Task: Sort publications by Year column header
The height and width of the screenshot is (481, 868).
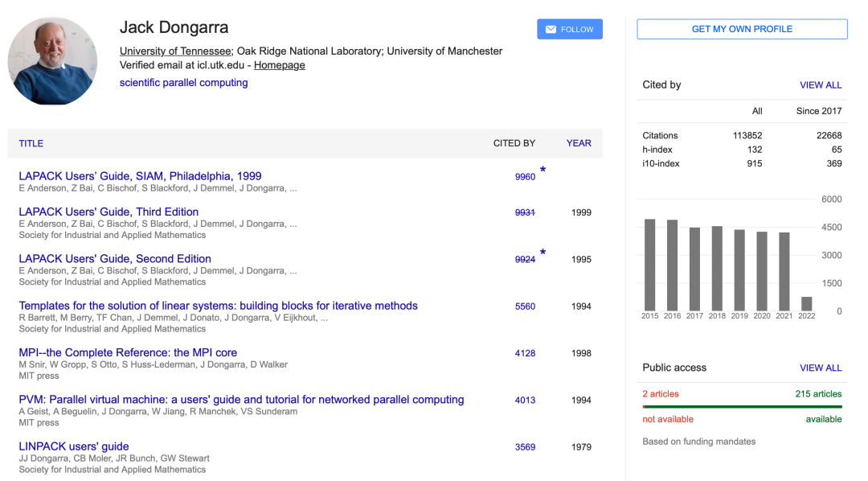Action: (x=578, y=143)
